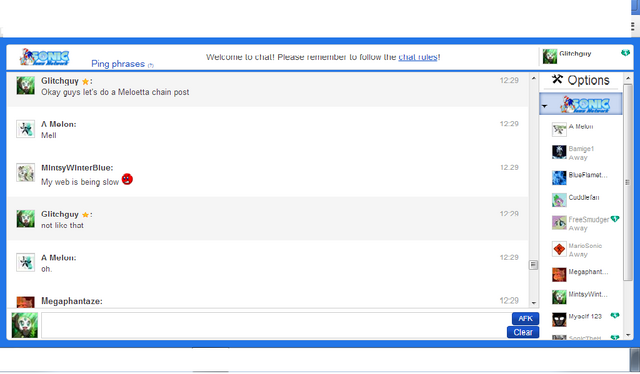Screen dimensions: 640x374
Task: Click A Melon's avatar in the user list
Action: click(x=559, y=129)
